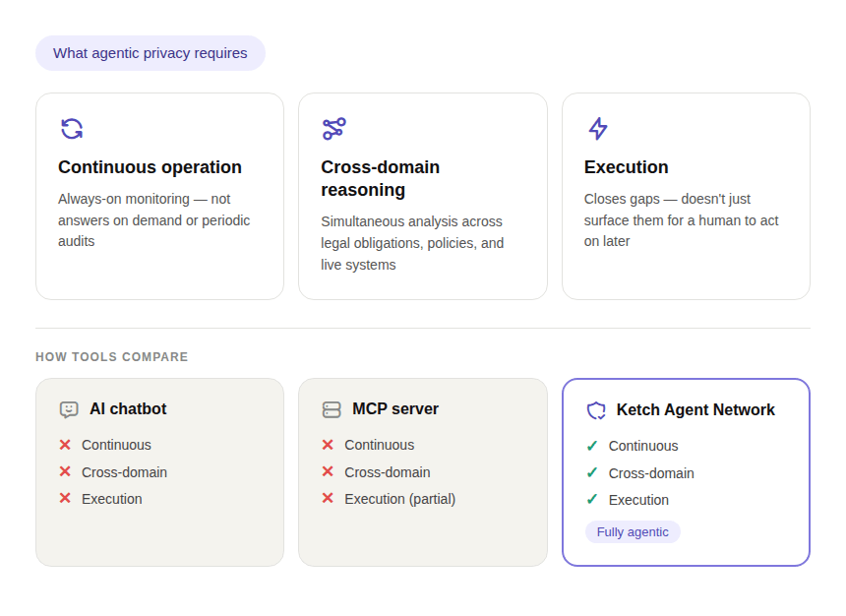The image size is (846, 616).
Task: Click the Cross-domain reasoning nodes icon
Action: tap(334, 129)
